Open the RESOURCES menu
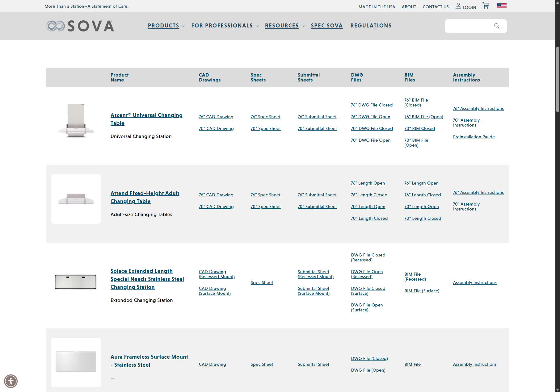The width and height of the screenshot is (560, 392). click(x=282, y=26)
